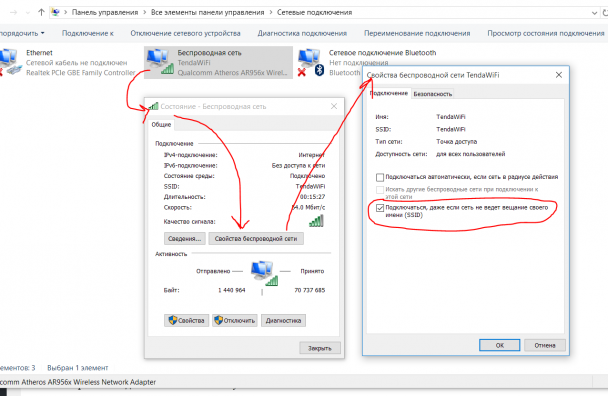Click signal bars icon in Состояние title bar
Viewport: 608px width, 396px height.
[x=154, y=106]
